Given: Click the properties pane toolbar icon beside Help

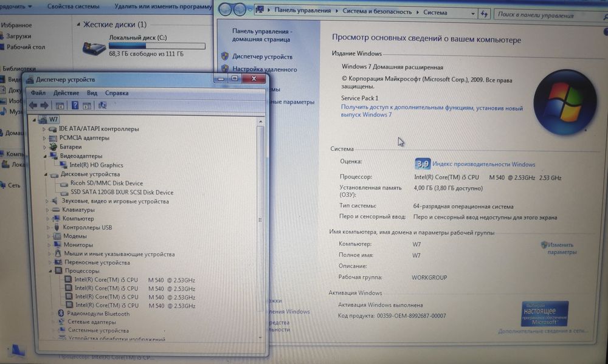Looking at the screenshot, I should pos(87,106).
